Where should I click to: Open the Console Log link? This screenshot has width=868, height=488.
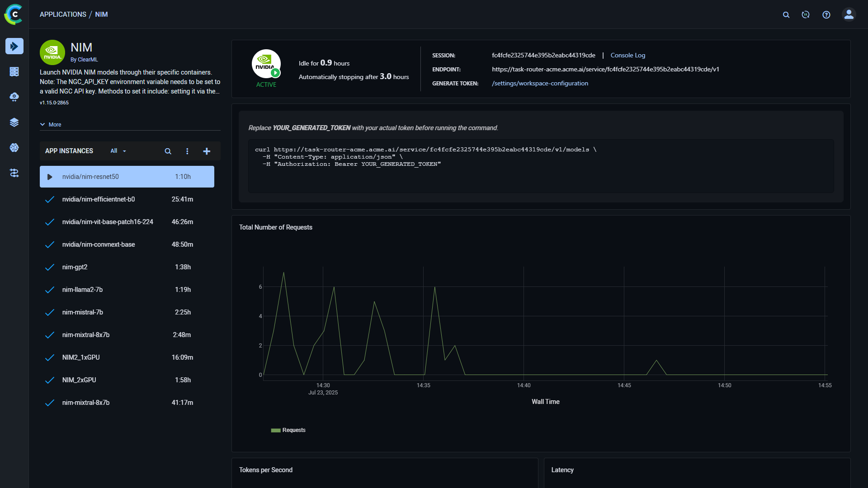click(628, 55)
